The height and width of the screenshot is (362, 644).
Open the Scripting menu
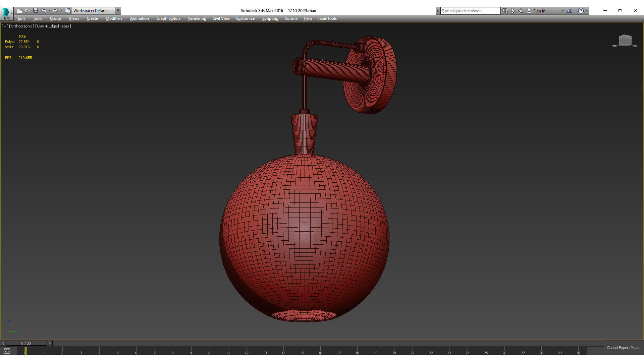click(x=270, y=18)
